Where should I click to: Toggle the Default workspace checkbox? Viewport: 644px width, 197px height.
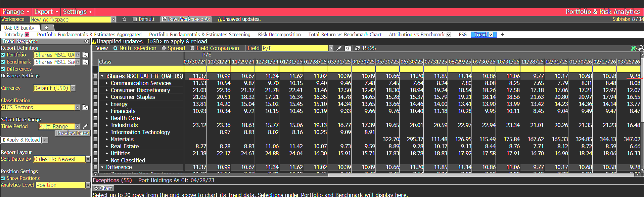[135, 19]
